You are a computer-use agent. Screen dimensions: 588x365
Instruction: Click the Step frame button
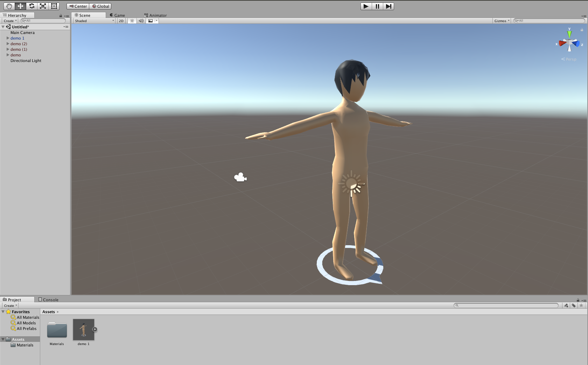pos(388,6)
